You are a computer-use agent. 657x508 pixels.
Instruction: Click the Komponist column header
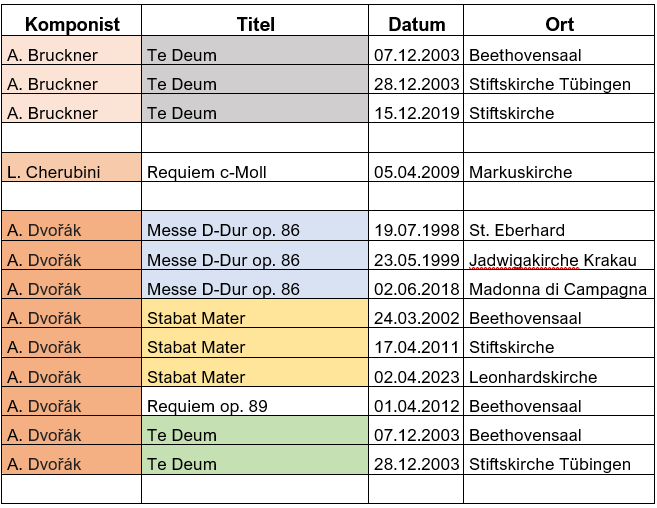pyautogui.click(x=71, y=24)
